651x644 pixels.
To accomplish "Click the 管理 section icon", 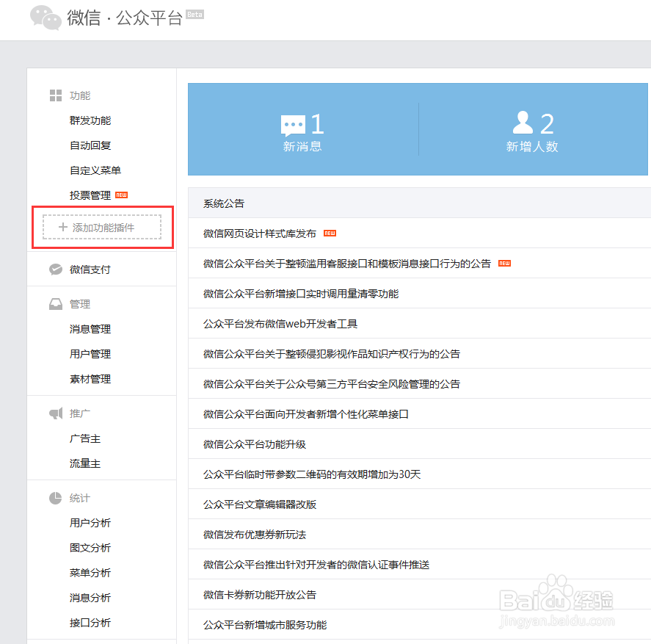I will coord(56,303).
